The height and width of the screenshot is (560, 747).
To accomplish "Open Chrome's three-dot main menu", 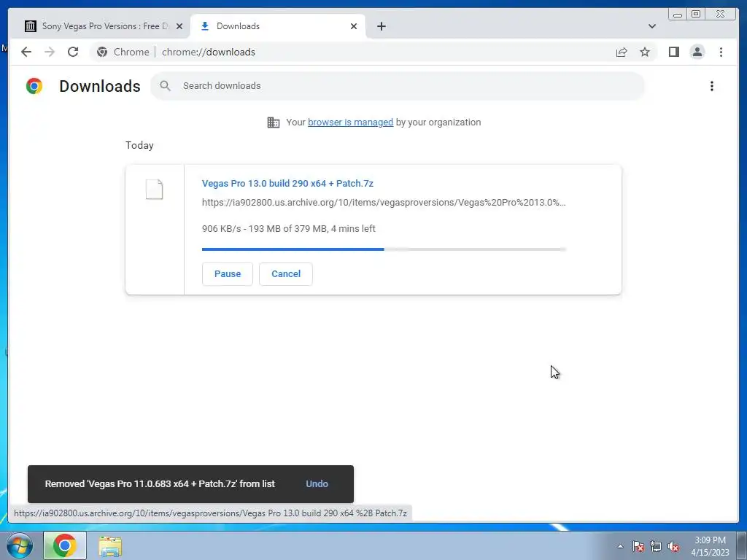I will click(721, 52).
